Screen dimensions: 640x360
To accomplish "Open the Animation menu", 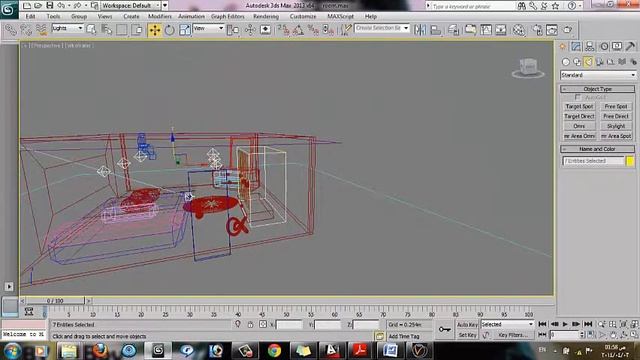I will 191,16.
